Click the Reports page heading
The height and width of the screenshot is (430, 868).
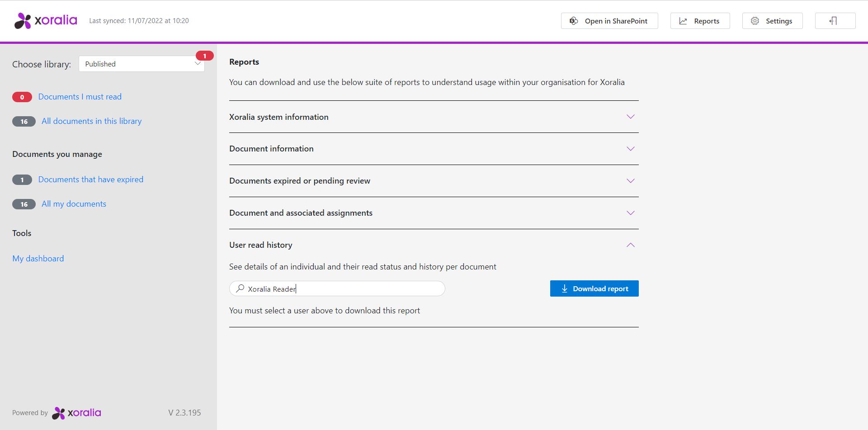(244, 62)
